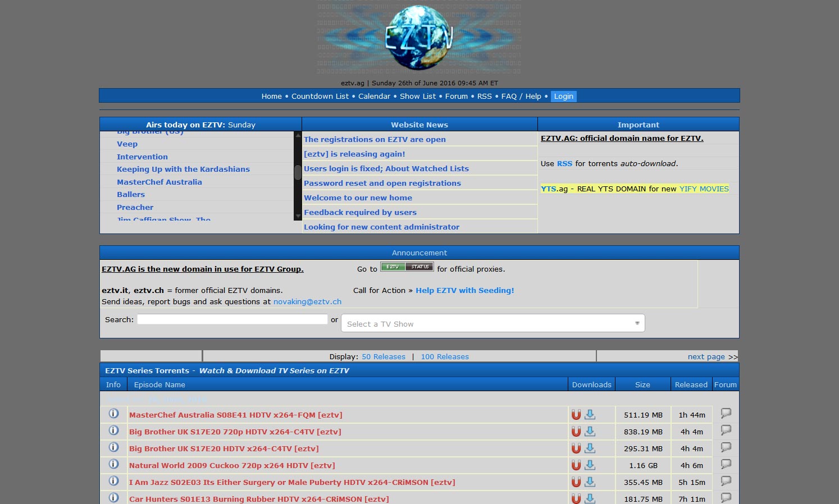
Task: Click scroll-up arrow of Airs today list
Action: pos(298,135)
